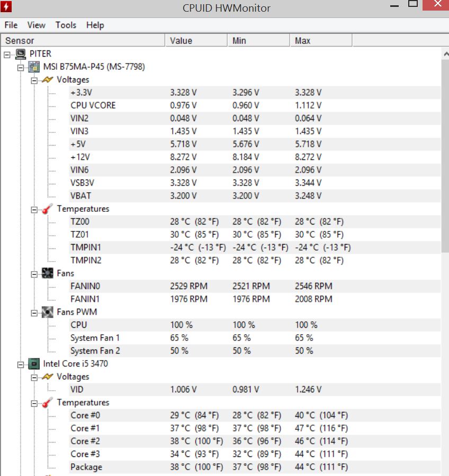Click the scrollbar up arrow
The width and height of the screenshot is (449, 476).
tap(446, 54)
